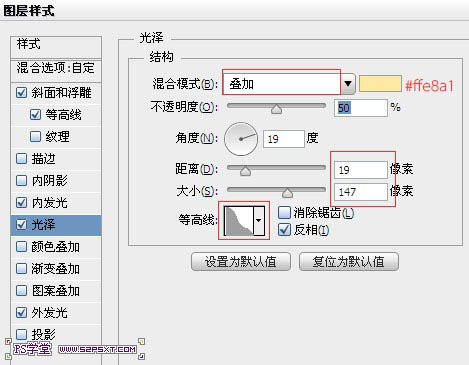Open the satin color swatch #ffe8a1
The image size is (469, 365).
click(380, 83)
